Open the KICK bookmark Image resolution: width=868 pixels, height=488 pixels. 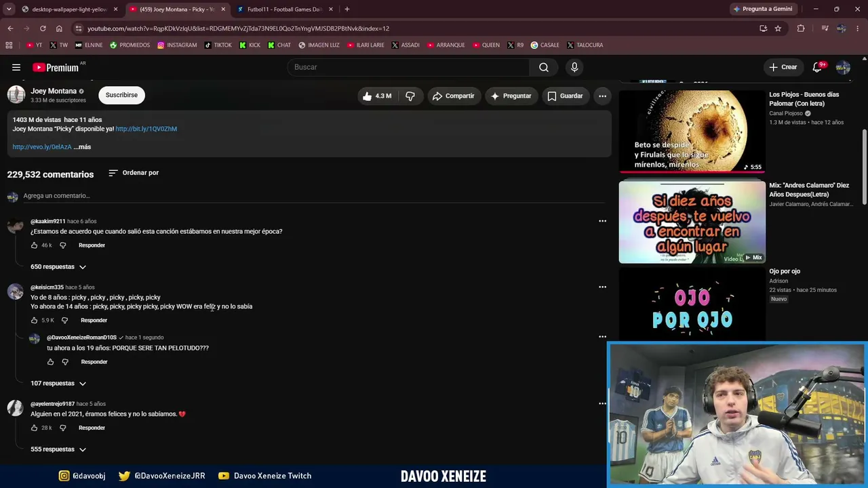tap(250, 45)
